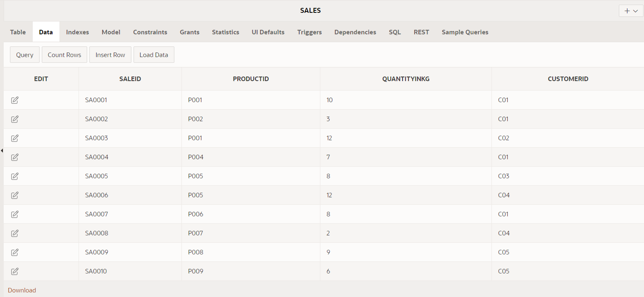Image resolution: width=644 pixels, height=297 pixels.
Task: Click the edit icon for row SA0007
Action: coord(15,214)
